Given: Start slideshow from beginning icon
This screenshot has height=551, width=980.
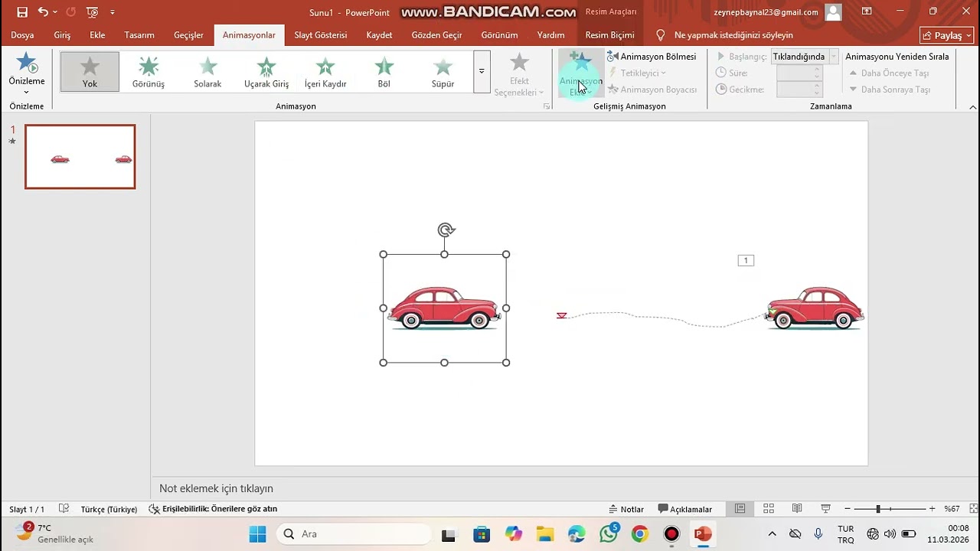Looking at the screenshot, I should click(x=93, y=12).
